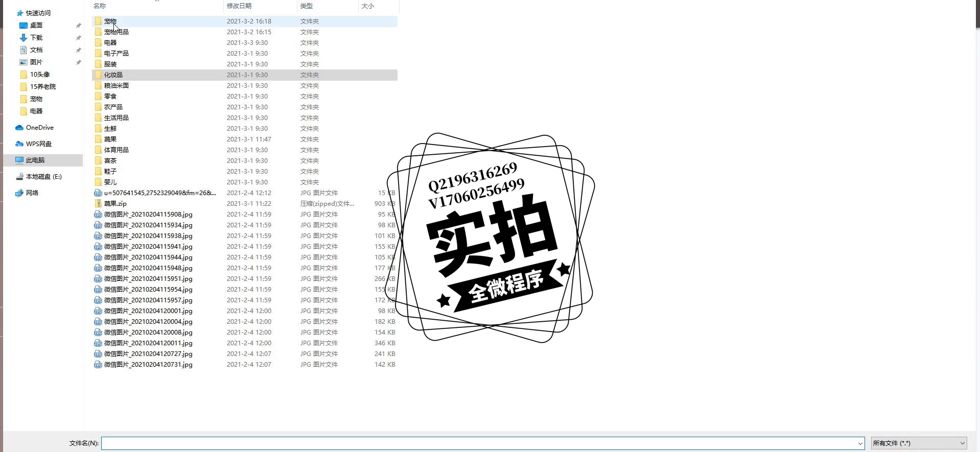Open the 网络 network icon
This screenshot has height=452, width=980.
(x=19, y=193)
